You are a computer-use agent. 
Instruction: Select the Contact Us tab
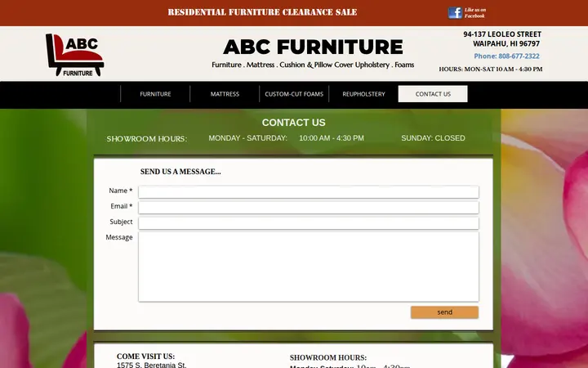point(433,94)
